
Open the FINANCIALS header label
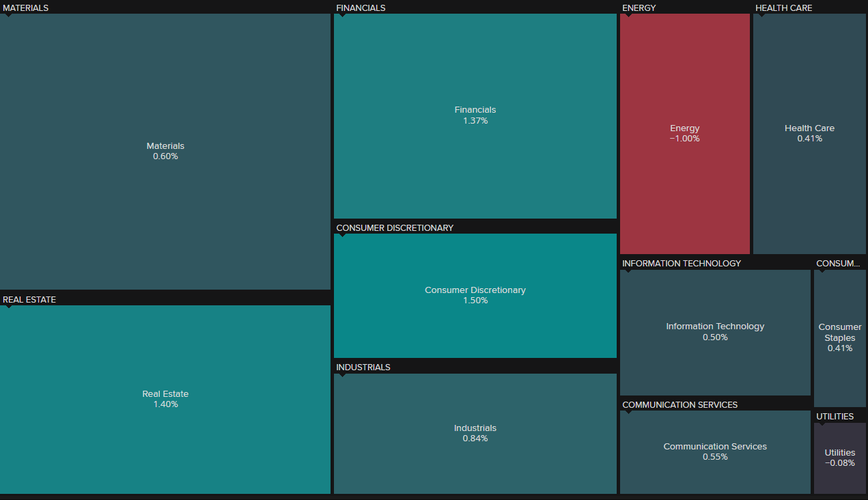(x=361, y=8)
